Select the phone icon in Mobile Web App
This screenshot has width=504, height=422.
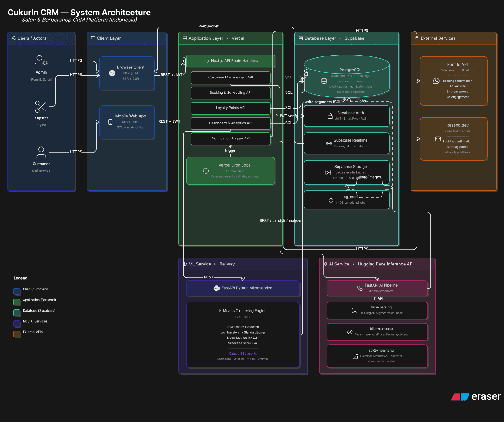111,122
